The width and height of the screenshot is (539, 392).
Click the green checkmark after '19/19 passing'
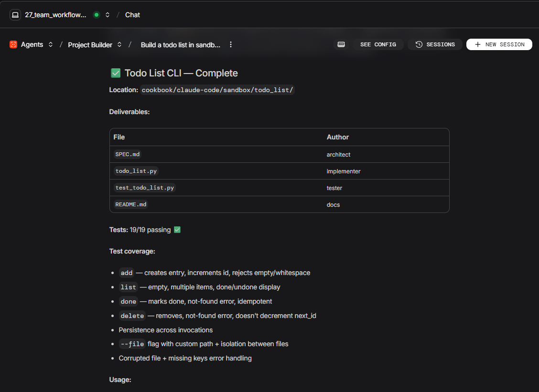coord(177,230)
